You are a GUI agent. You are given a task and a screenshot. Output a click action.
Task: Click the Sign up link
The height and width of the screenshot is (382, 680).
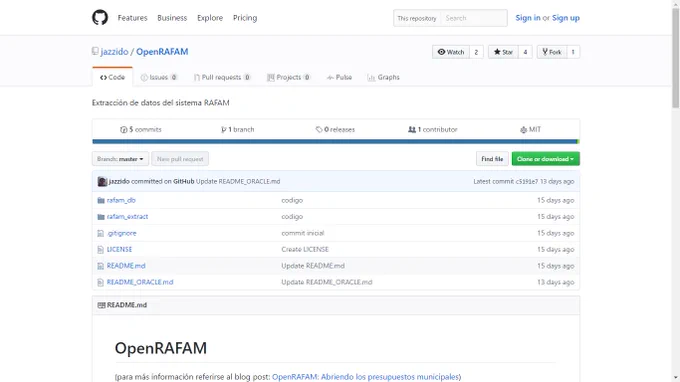tap(566, 18)
